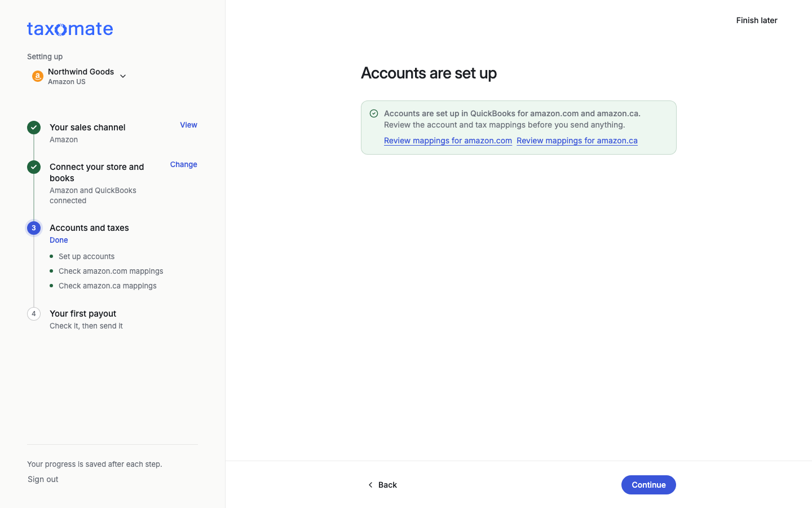Select the Connect your store and books step
812x508 pixels.
(x=97, y=172)
